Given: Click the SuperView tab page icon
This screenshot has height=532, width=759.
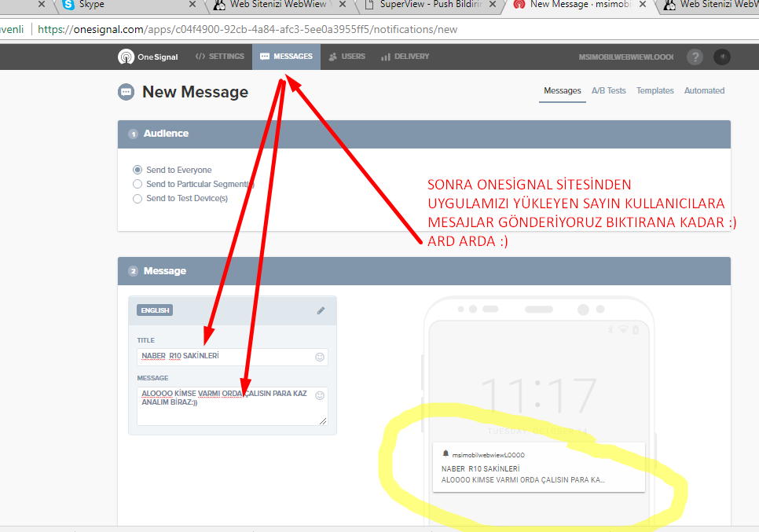Looking at the screenshot, I should tap(369, 5).
